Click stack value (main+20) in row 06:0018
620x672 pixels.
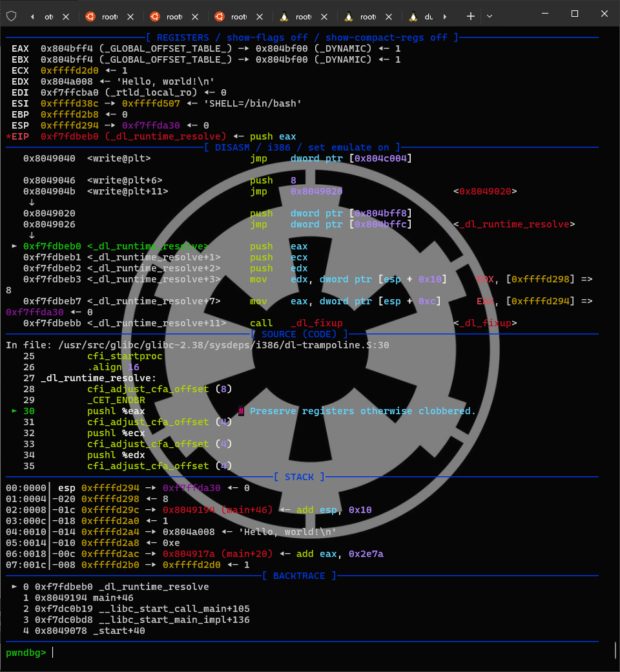[247, 554]
